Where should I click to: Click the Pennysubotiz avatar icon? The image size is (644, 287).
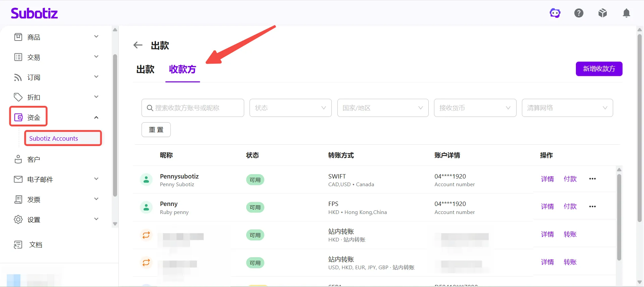pos(146,180)
